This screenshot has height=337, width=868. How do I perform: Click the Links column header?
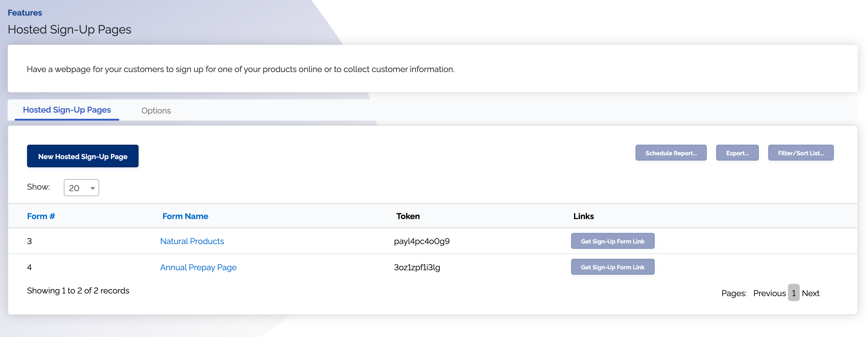(583, 216)
